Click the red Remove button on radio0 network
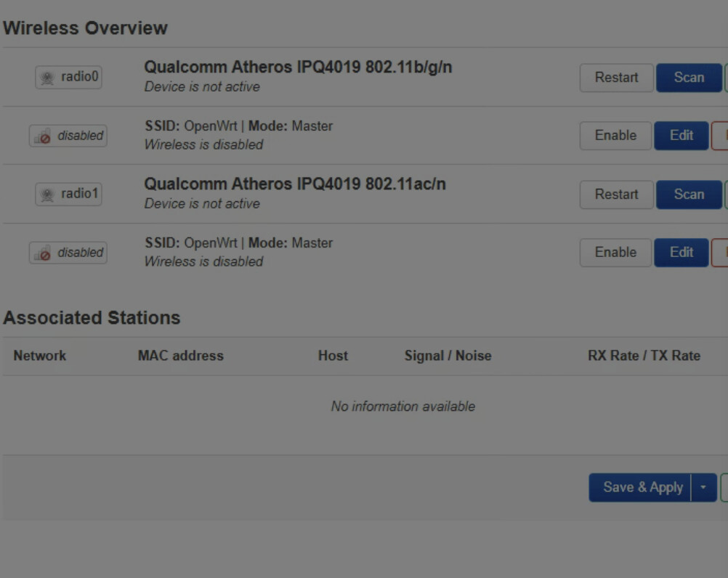This screenshot has width=728, height=578. 719,136
